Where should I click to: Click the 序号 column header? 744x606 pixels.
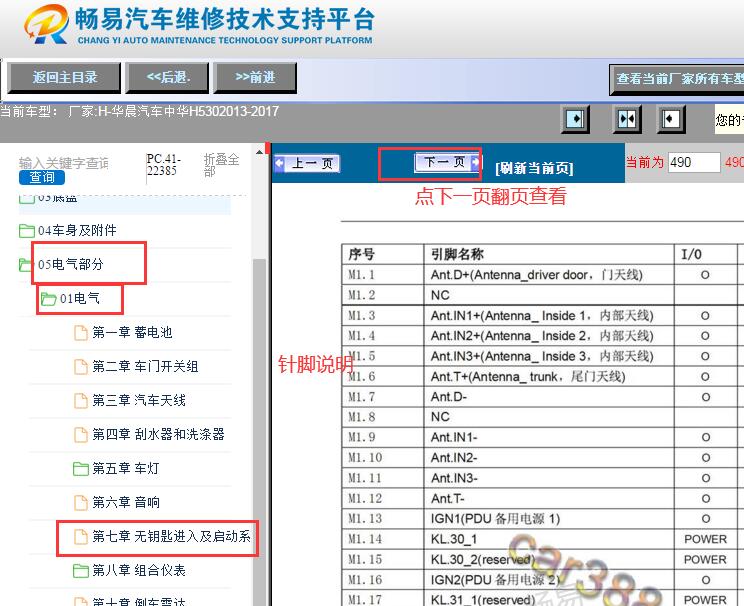(x=382, y=254)
